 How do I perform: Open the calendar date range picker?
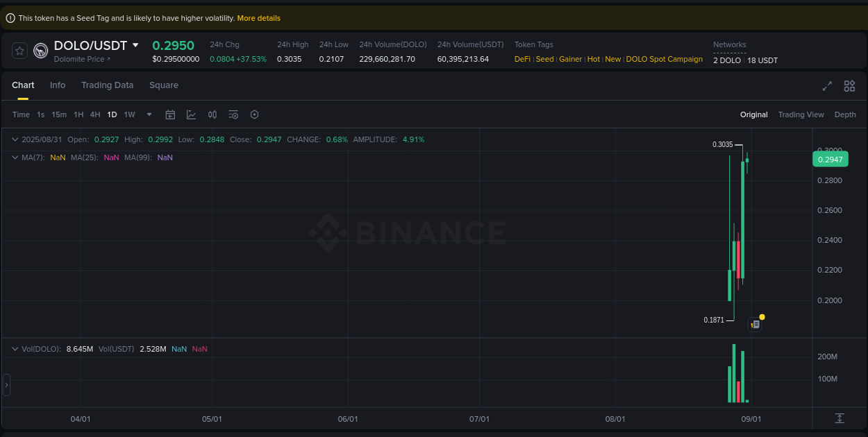pyautogui.click(x=170, y=114)
